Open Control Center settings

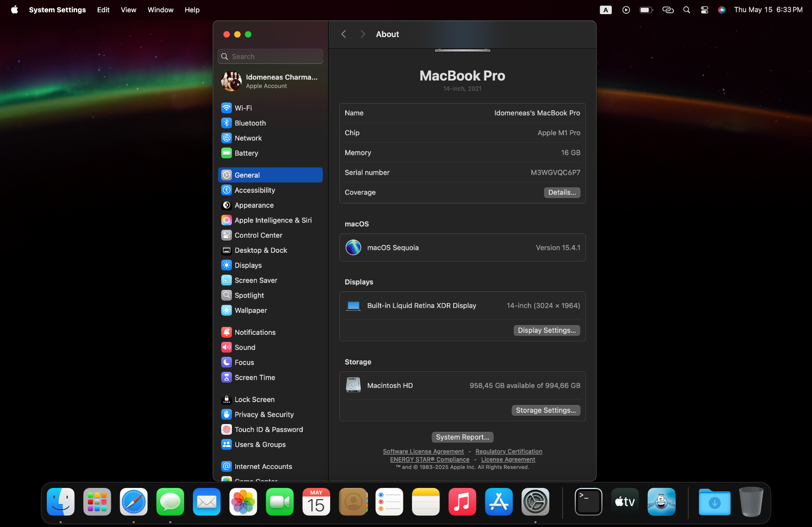pyautogui.click(x=270, y=235)
